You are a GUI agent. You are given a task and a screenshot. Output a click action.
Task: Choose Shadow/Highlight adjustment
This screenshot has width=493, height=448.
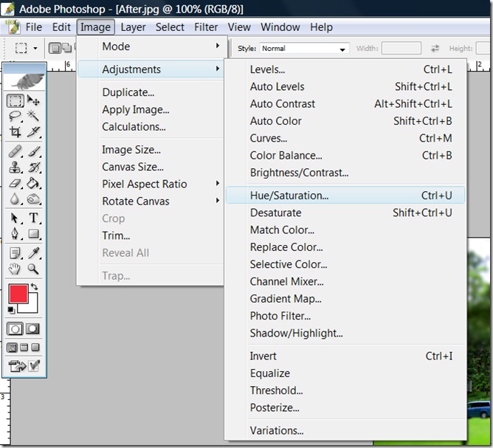345,334
